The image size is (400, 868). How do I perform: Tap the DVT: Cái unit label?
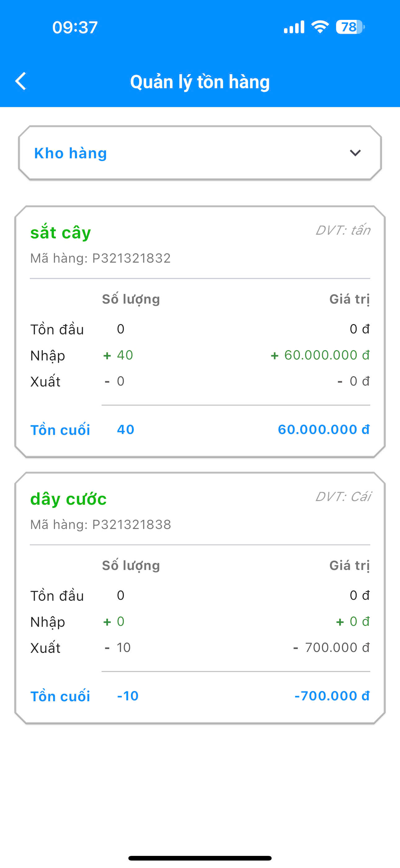point(343,496)
